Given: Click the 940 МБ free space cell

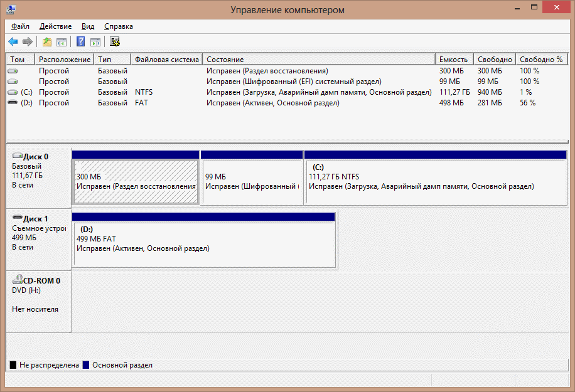Looking at the screenshot, I should pos(490,92).
